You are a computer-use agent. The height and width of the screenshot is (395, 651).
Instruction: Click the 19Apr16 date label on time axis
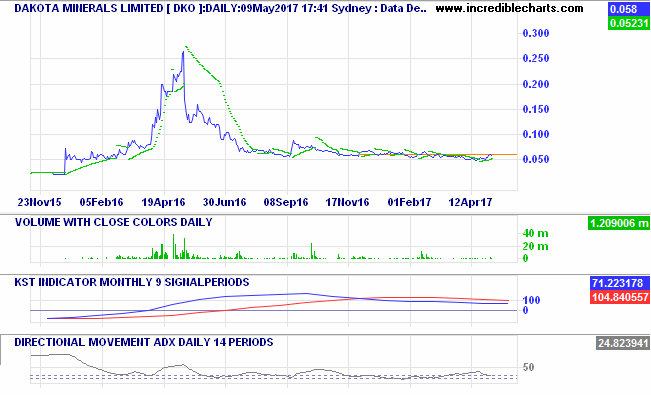point(163,202)
